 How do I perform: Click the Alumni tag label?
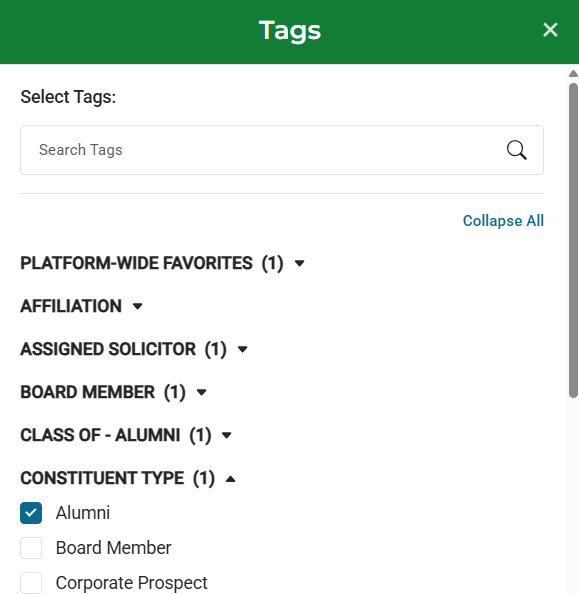click(83, 513)
